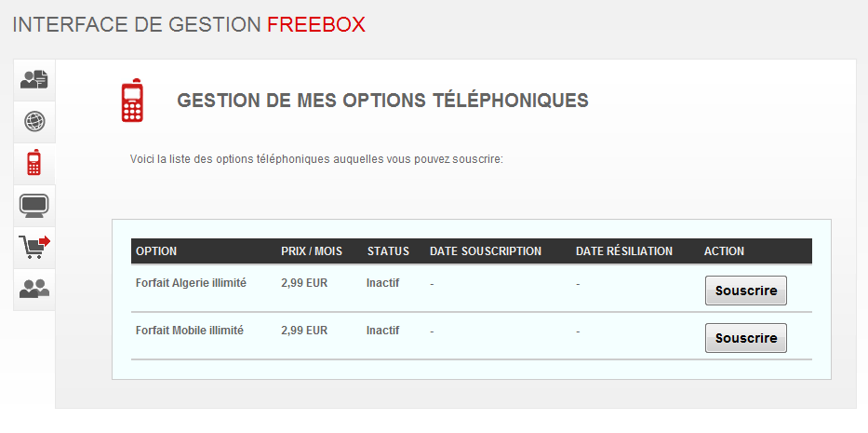Select the Forfait Mobile illimité option name
868x433 pixels.
(x=190, y=330)
